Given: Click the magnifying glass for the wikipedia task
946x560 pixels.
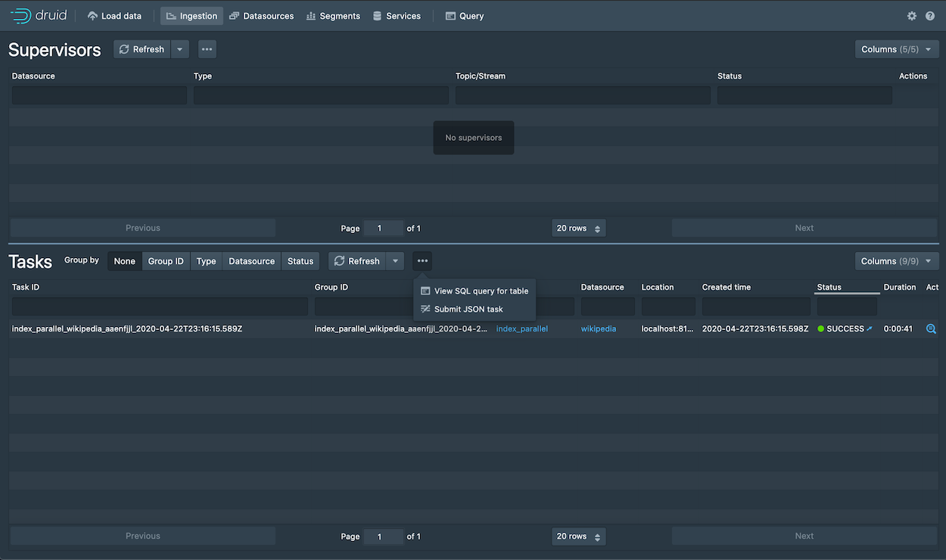Looking at the screenshot, I should coord(932,328).
